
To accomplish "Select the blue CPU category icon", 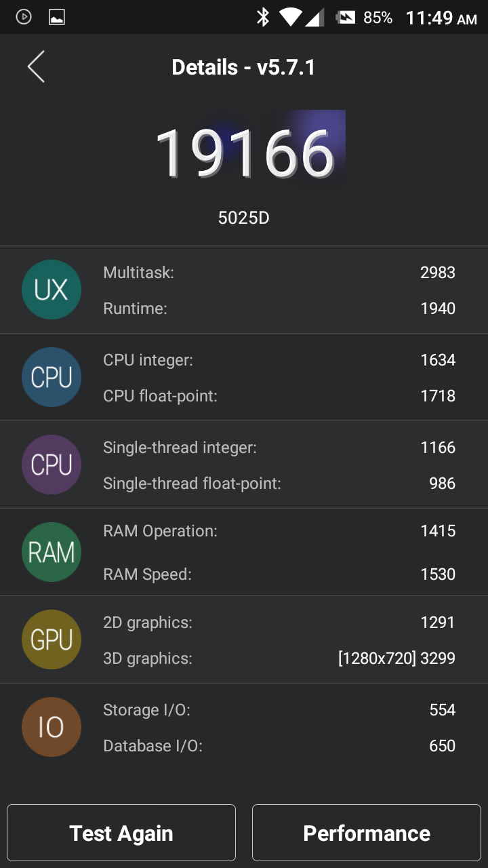I will 52,377.
